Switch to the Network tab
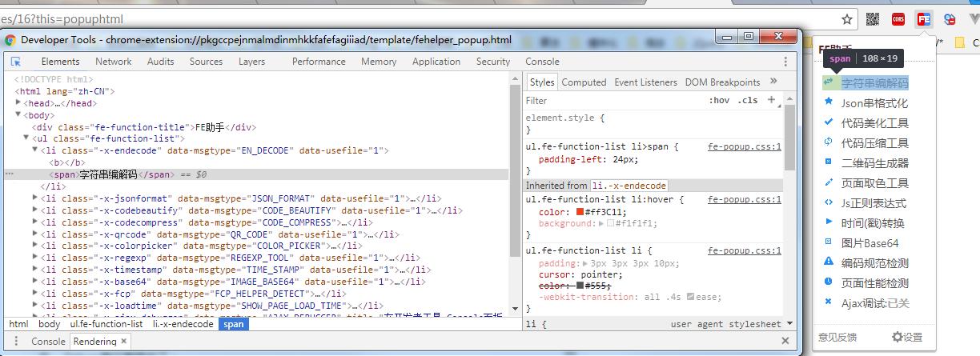 (113, 62)
